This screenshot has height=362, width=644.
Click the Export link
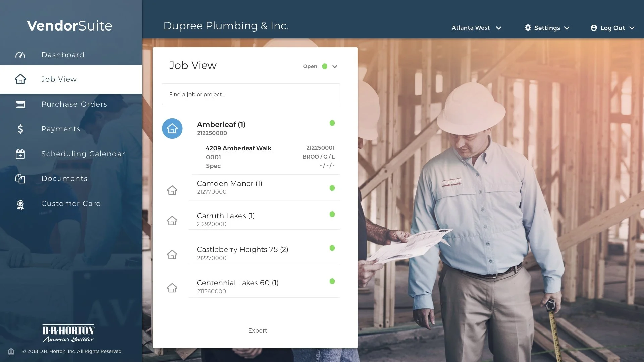coord(257,330)
